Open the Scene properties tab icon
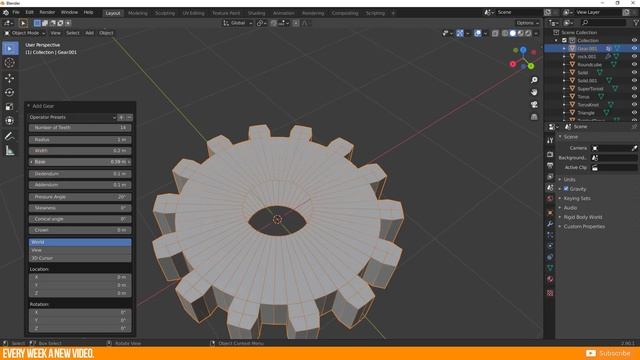The width and height of the screenshot is (640, 360). (x=550, y=188)
